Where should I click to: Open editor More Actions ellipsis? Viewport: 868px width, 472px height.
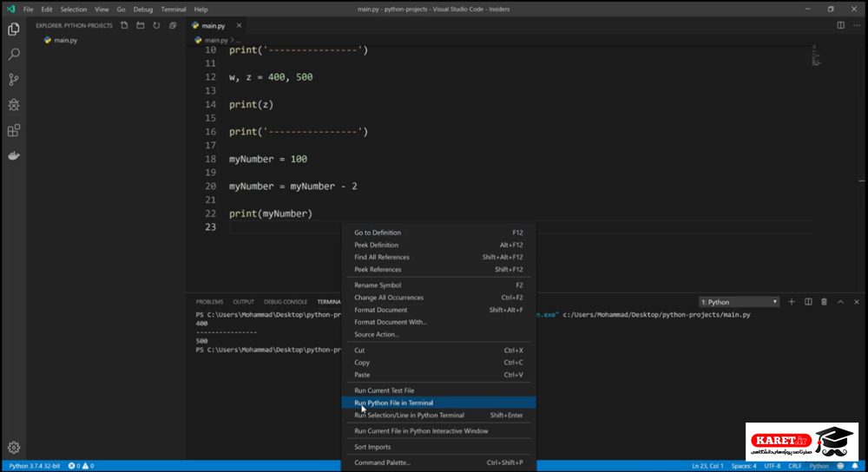point(857,25)
